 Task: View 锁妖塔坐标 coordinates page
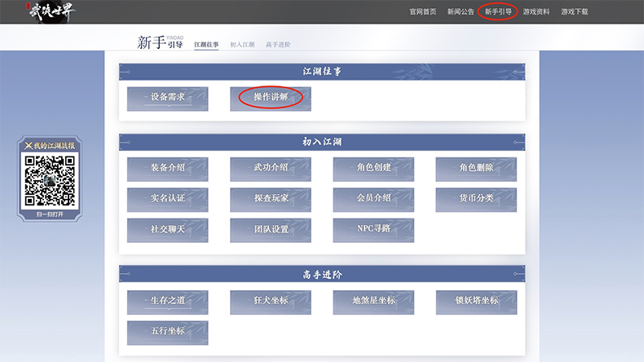tap(476, 301)
